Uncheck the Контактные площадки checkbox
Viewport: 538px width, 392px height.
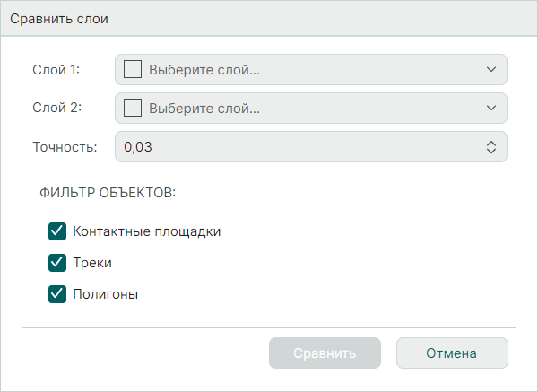click(x=57, y=231)
